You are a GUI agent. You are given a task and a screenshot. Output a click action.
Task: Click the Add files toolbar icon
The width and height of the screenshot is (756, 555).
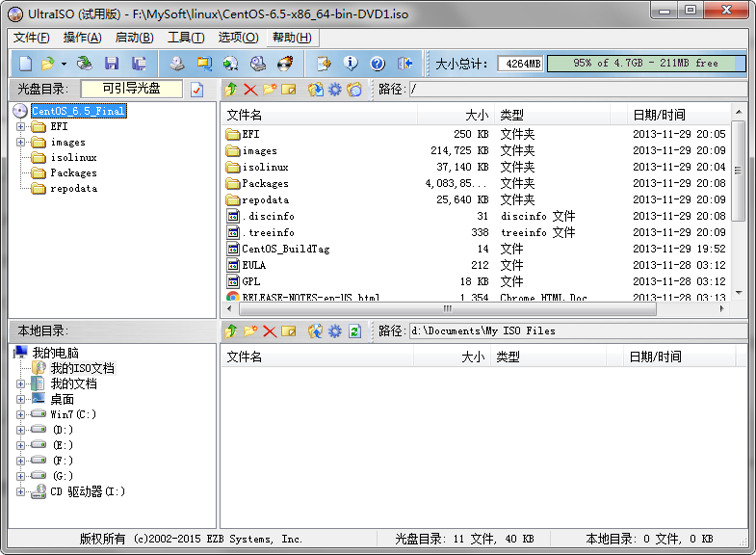pos(324,64)
